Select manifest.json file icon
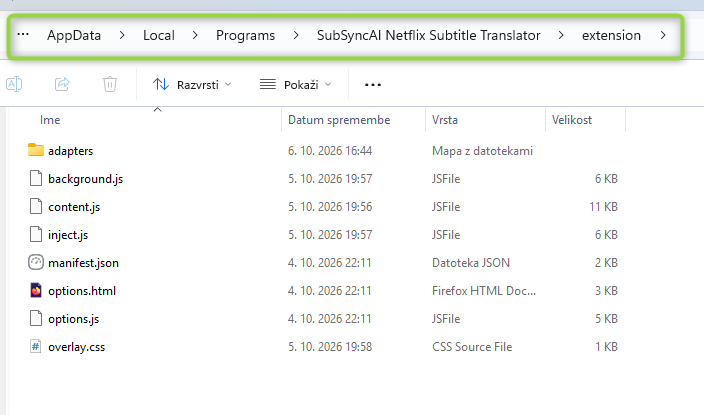This screenshot has width=704, height=415. pyautogui.click(x=35, y=262)
